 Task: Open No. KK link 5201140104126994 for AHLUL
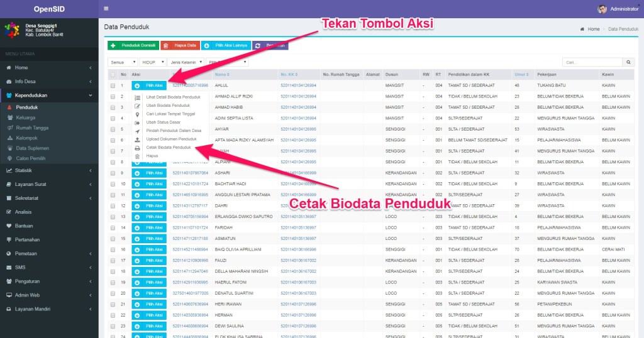pos(299,85)
